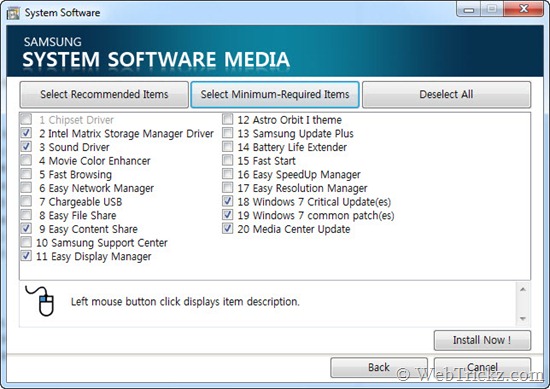The image size is (550, 389).
Task: Select the '2 Intel Matrix Storage Manager Driver' label
Action: 126,134
